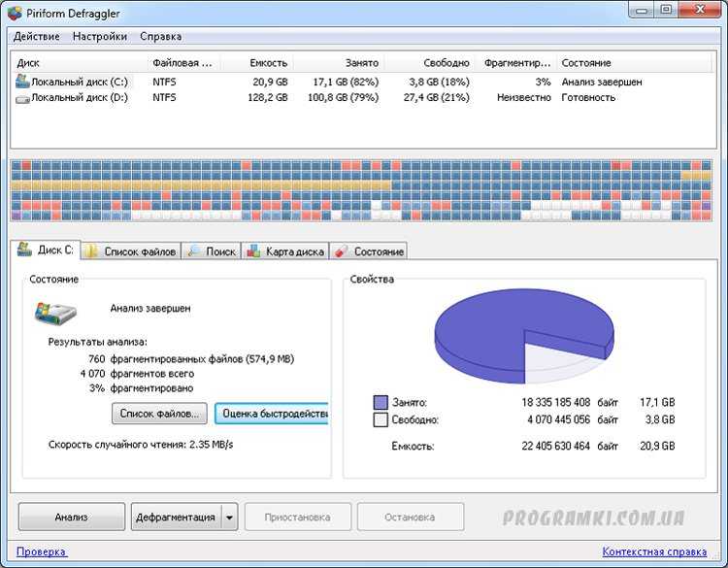728x568 pixels.
Task: Switch to the Поиск tab
Action: (212, 251)
